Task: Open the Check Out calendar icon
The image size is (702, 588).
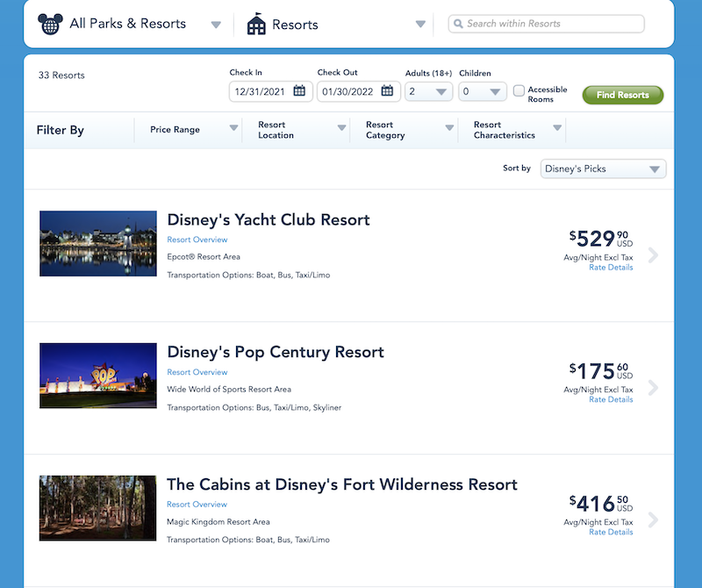Action: [x=387, y=90]
